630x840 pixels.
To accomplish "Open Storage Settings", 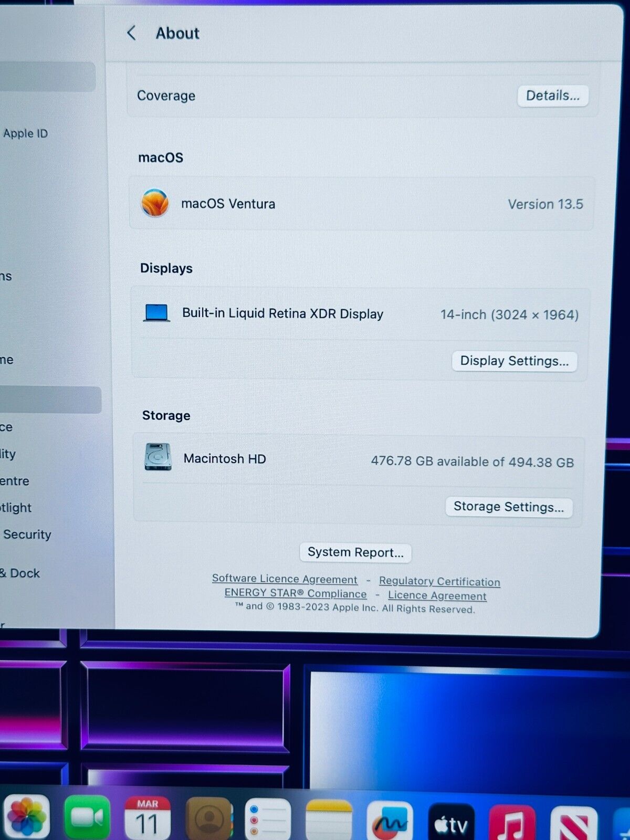I will click(509, 507).
